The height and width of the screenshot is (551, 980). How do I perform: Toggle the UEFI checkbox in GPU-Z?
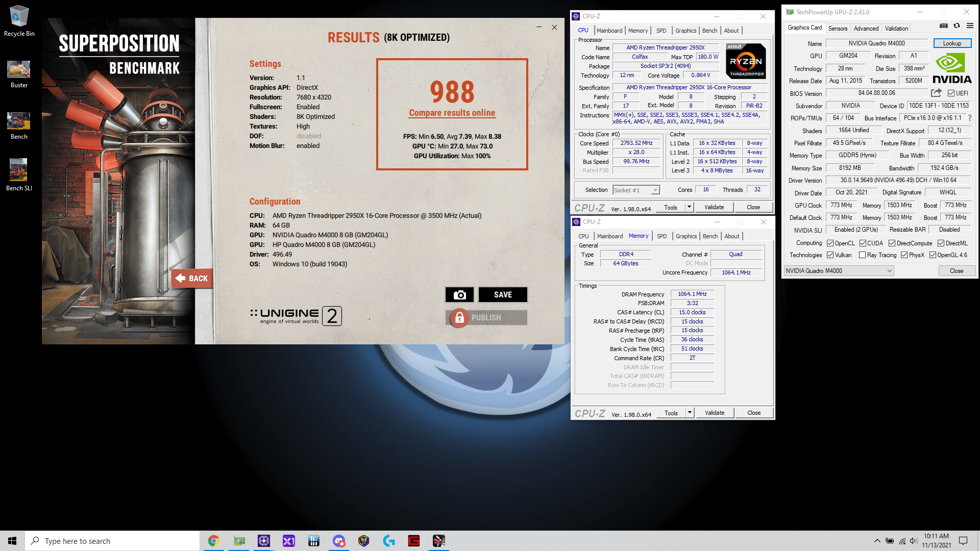click(951, 93)
